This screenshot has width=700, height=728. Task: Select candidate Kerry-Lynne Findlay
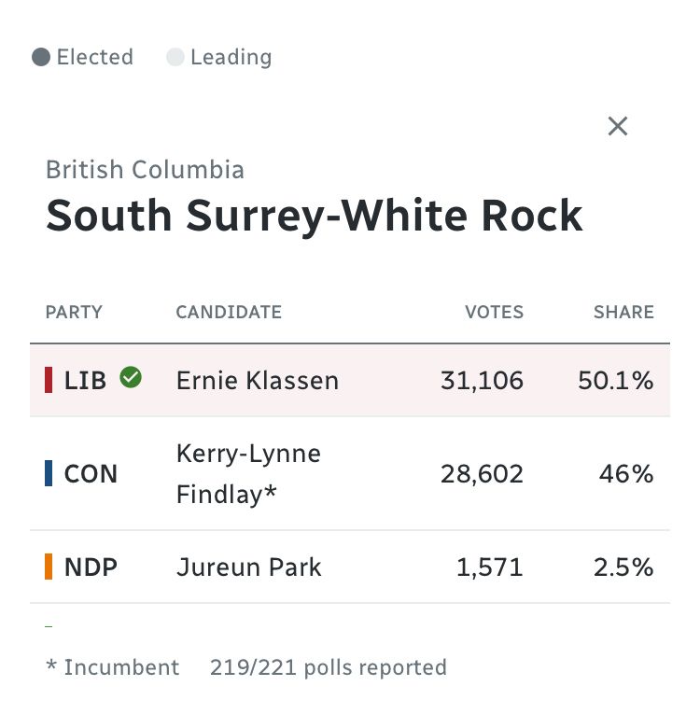[247, 473]
